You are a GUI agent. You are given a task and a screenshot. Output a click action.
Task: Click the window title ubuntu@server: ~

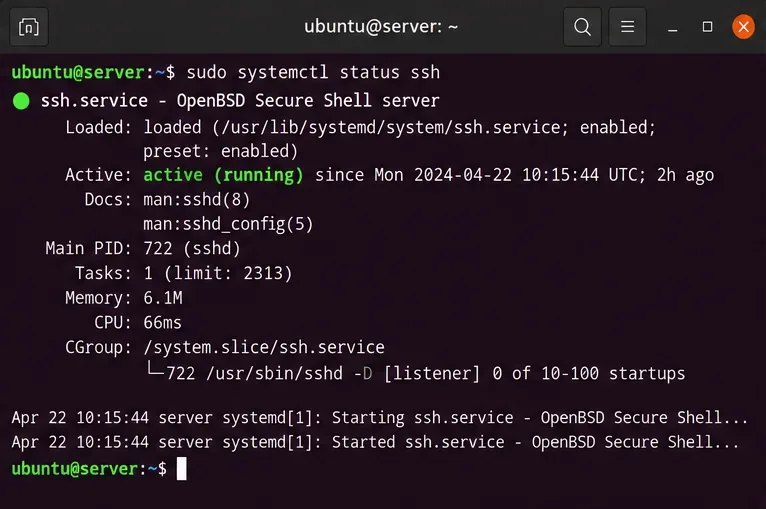[x=381, y=26]
